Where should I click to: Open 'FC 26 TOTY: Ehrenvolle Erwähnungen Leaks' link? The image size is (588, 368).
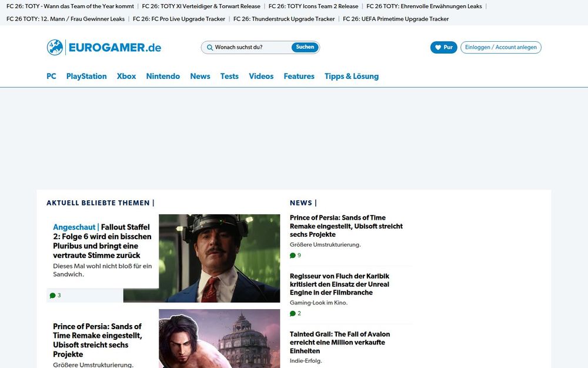(424, 6)
